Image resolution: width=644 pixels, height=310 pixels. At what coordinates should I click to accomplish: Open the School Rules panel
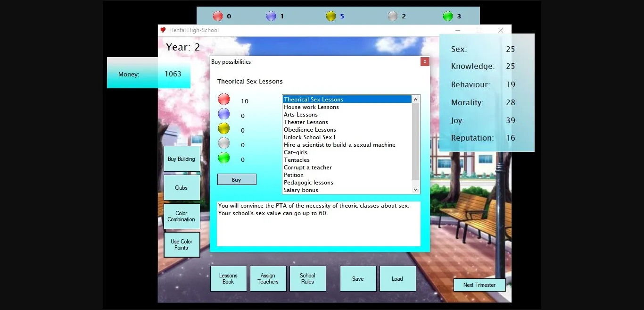pos(308,278)
